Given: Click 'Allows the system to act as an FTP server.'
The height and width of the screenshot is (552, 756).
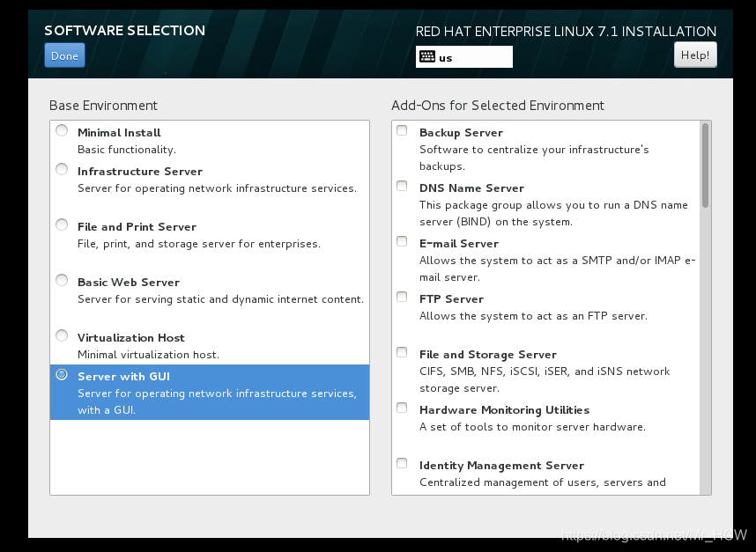Looking at the screenshot, I should [x=533, y=316].
